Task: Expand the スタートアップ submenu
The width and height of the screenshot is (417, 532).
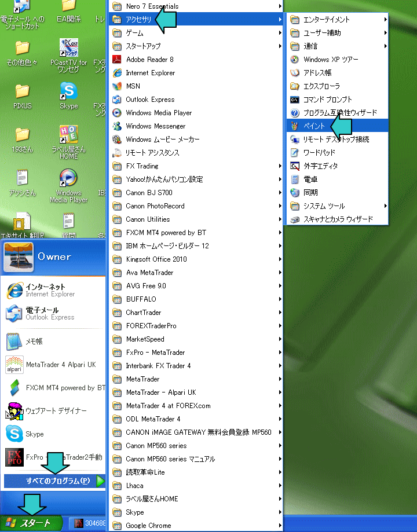Action: coord(196,46)
